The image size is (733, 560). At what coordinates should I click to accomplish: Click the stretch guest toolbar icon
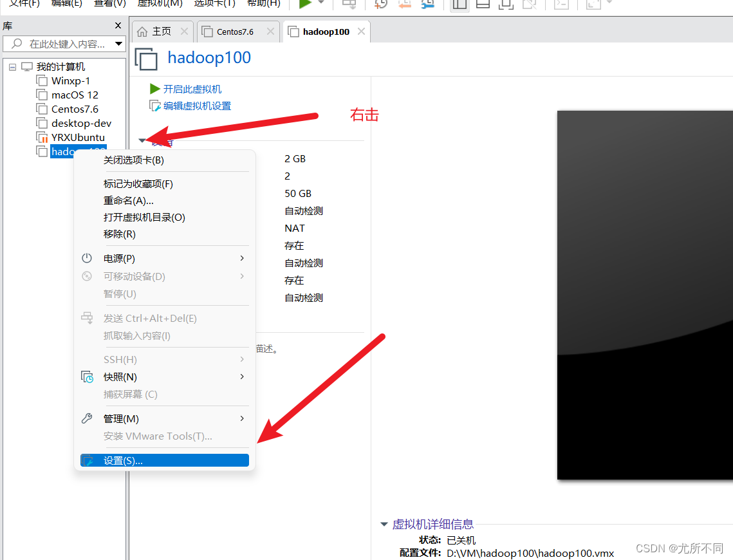593,5
